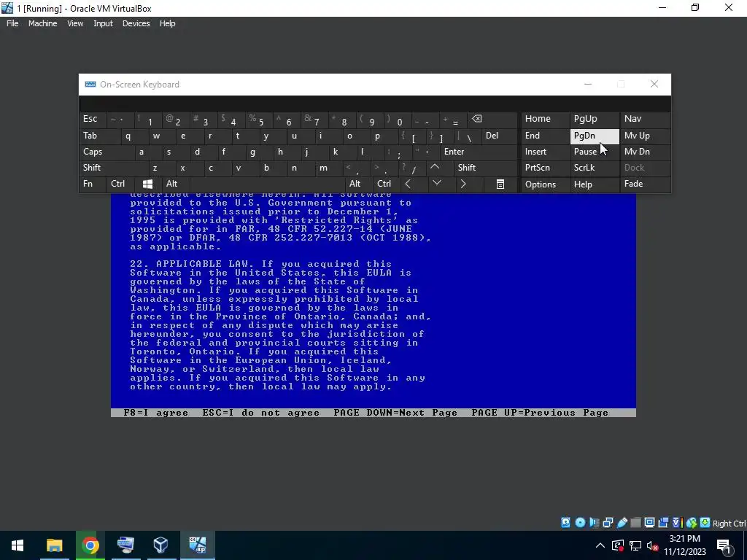Viewport: 747px width, 560px height.
Task: Click the "PAGE DOWN=Next Page" status text
Action: [x=395, y=413]
